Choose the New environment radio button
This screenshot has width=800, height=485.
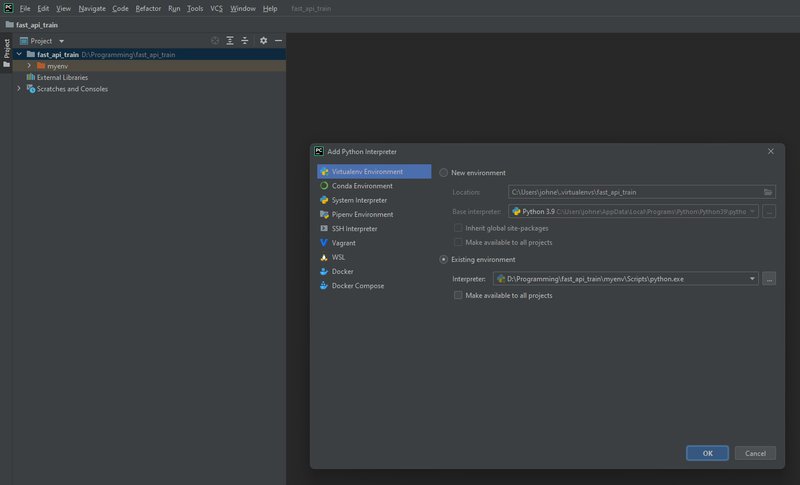click(x=443, y=172)
